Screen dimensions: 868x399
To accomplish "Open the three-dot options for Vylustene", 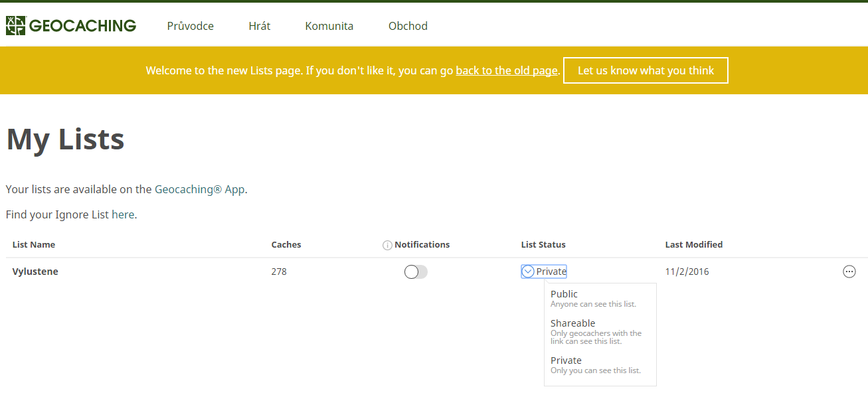I will pyautogui.click(x=849, y=272).
